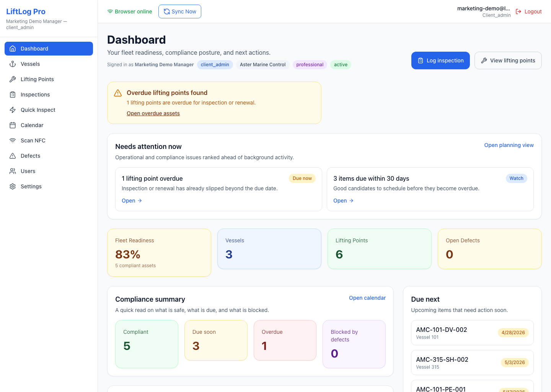Open Inspections from the sidebar
Screen dimensions: 551x392
[49, 95]
